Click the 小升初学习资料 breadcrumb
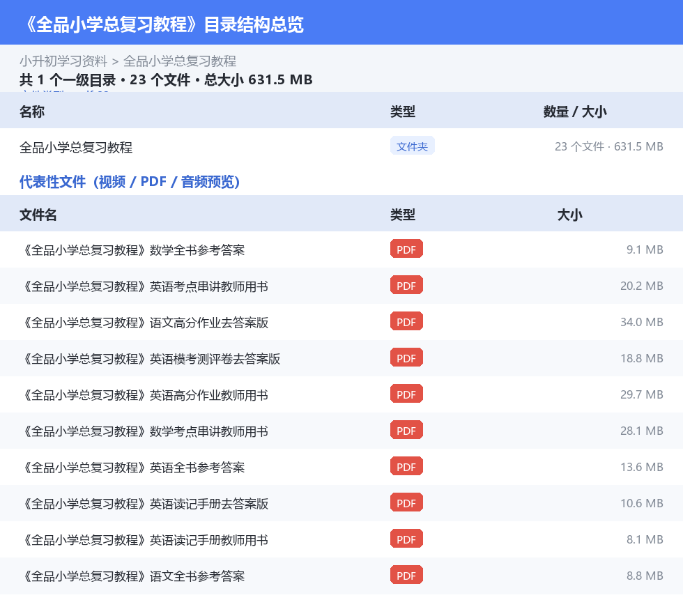683x616 pixels. (63, 61)
